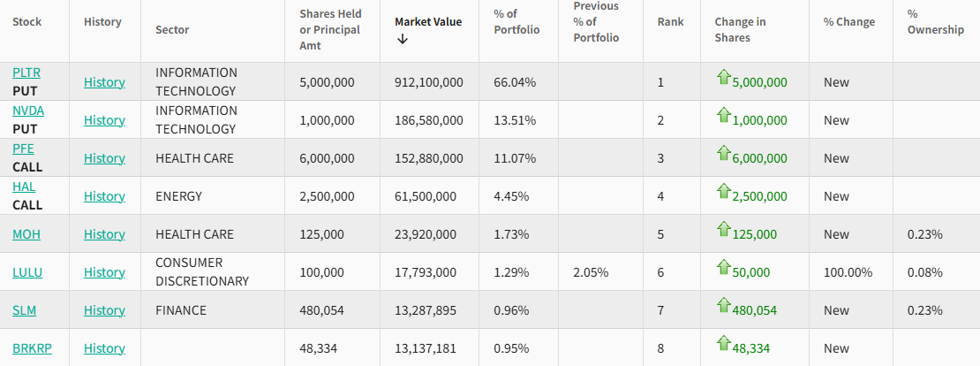Click the green up arrow in LULU row
The image size is (980, 366).
tap(723, 268)
